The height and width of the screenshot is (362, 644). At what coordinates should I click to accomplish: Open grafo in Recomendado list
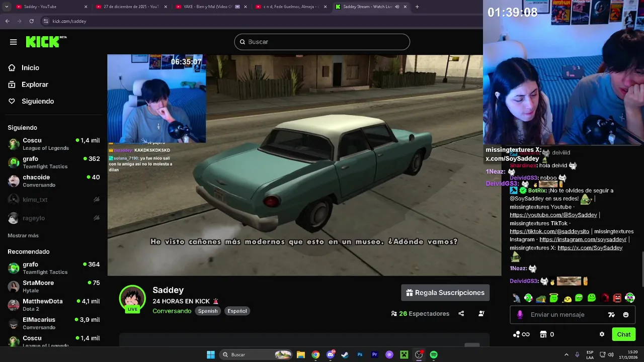53,268
